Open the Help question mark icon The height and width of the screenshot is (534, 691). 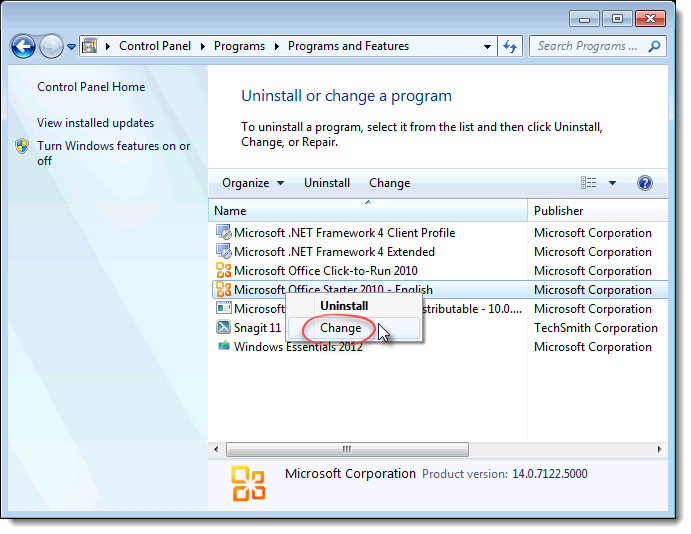point(644,183)
